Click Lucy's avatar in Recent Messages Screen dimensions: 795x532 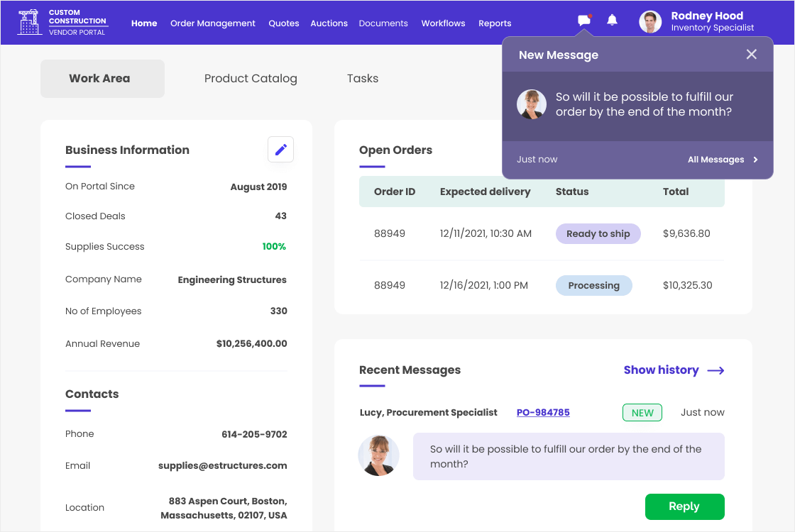(379, 455)
